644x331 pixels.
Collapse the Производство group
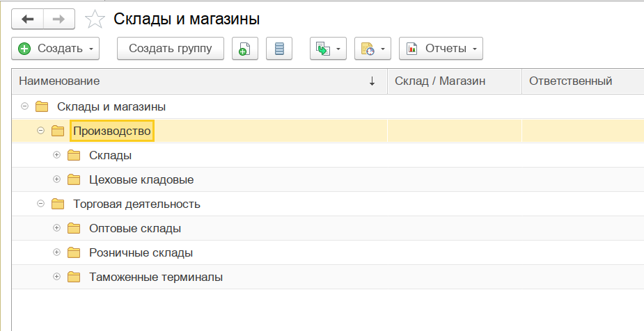[40, 131]
